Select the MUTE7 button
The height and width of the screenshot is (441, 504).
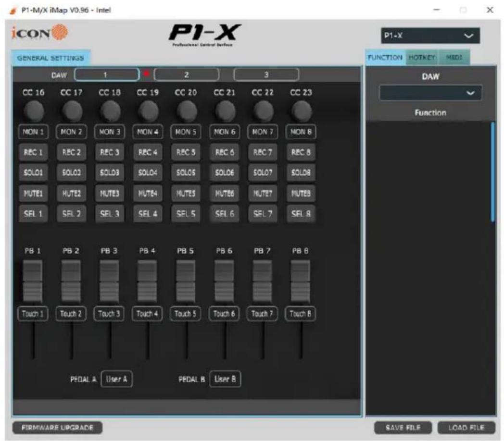(263, 193)
